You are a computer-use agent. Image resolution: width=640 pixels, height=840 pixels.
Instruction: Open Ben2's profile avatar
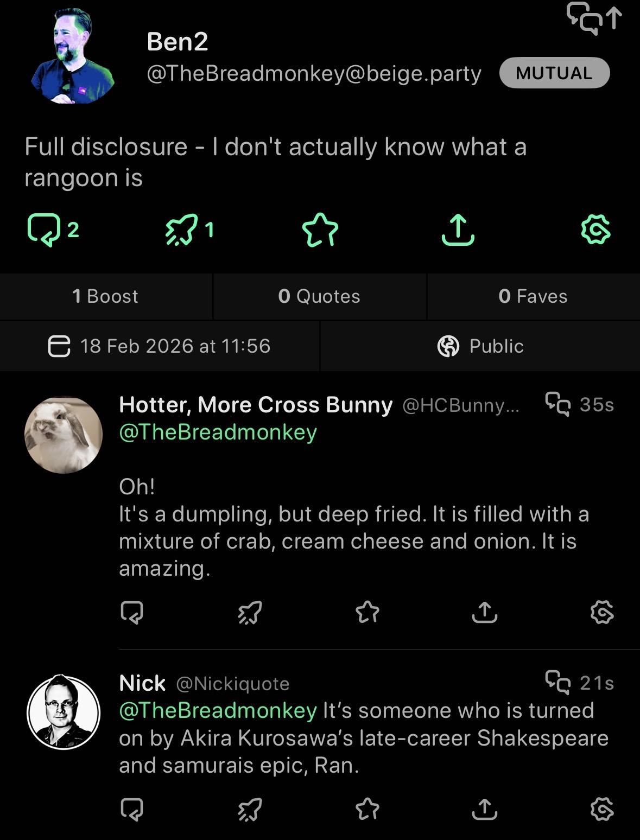(x=72, y=56)
